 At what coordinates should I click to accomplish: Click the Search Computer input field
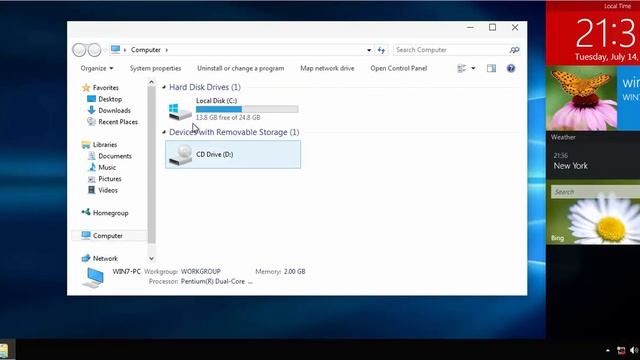[451, 50]
